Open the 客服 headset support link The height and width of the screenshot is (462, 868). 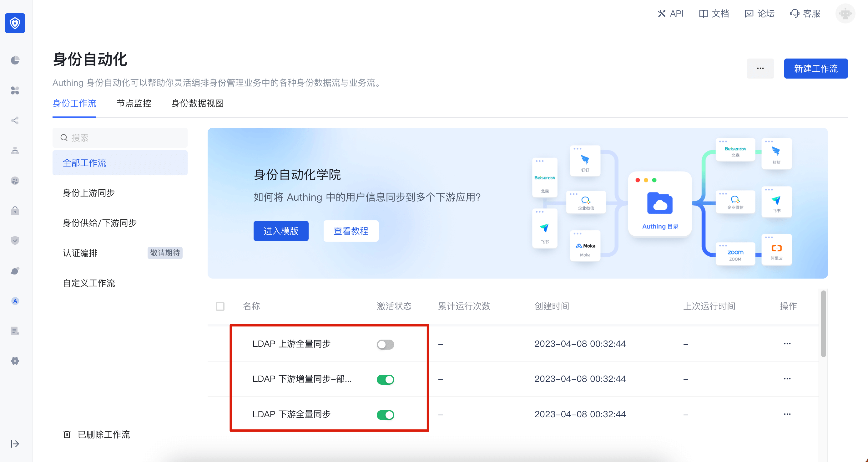(805, 13)
